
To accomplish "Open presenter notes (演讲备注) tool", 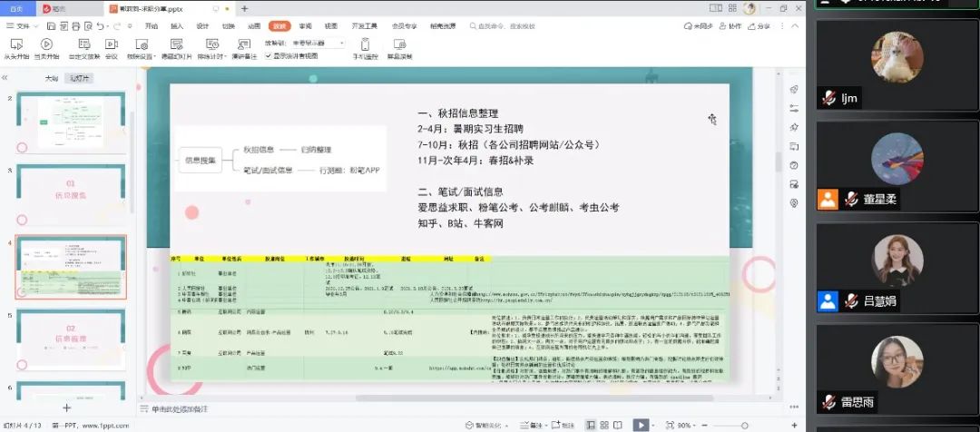I will tap(240, 47).
